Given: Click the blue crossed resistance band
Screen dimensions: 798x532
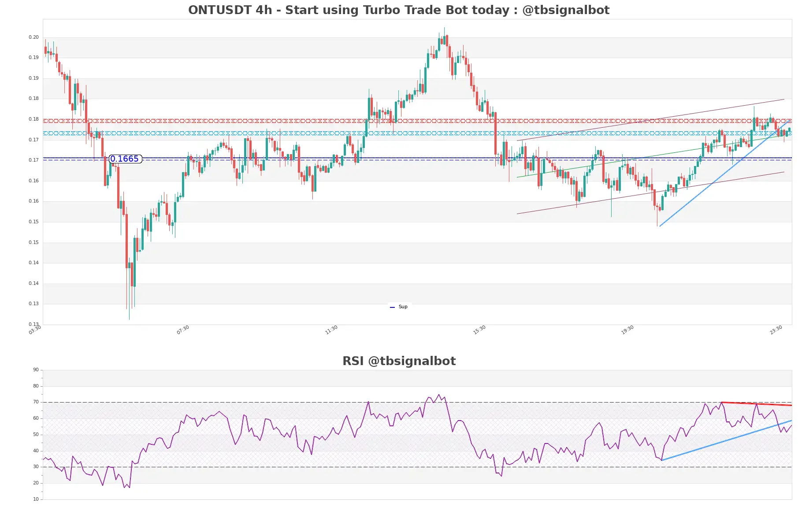Looking at the screenshot, I should (417, 133).
